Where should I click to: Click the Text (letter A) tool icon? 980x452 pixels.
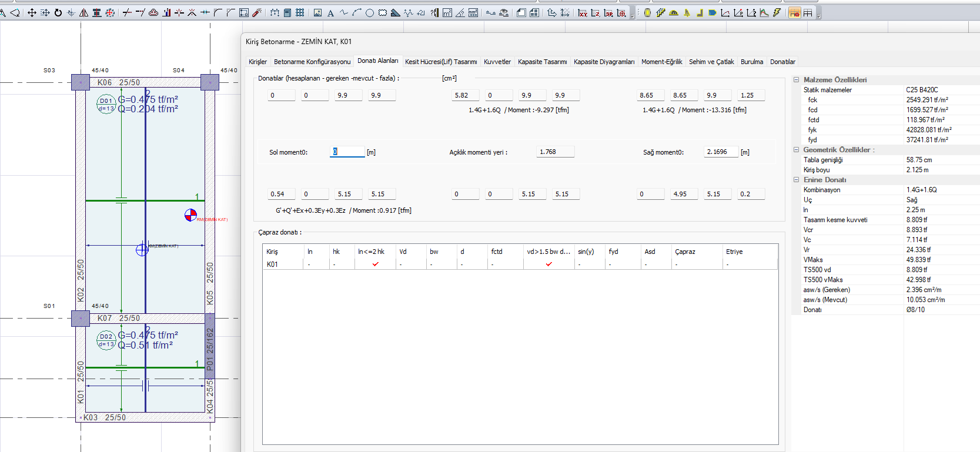click(330, 13)
